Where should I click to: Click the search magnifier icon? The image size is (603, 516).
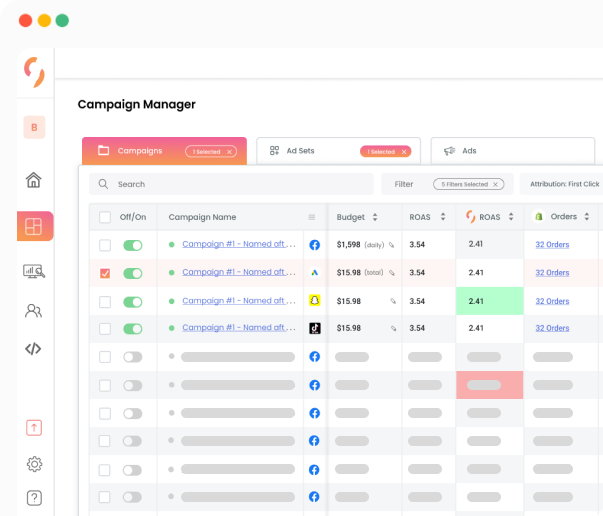click(x=103, y=184)
